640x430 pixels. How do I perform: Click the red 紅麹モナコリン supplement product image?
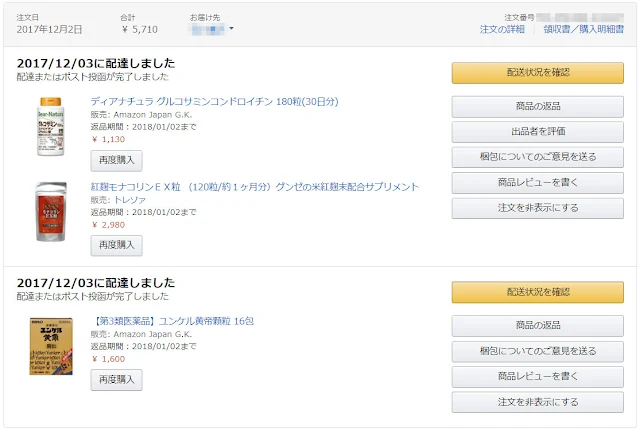tap(50, 212)
